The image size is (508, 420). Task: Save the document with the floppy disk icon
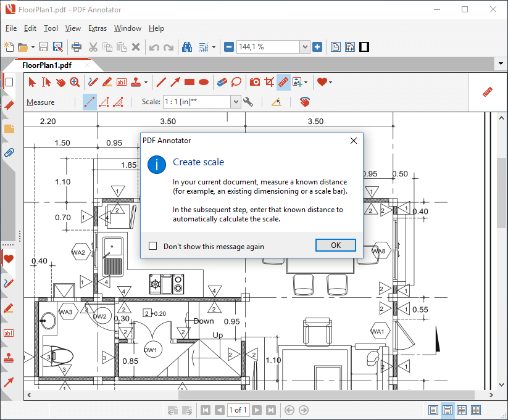[43, 47]
